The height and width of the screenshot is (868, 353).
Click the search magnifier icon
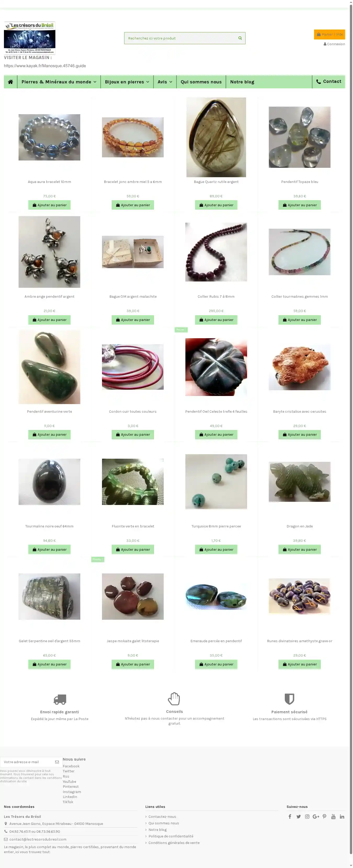pyautogui.click(x=240, y=38)
